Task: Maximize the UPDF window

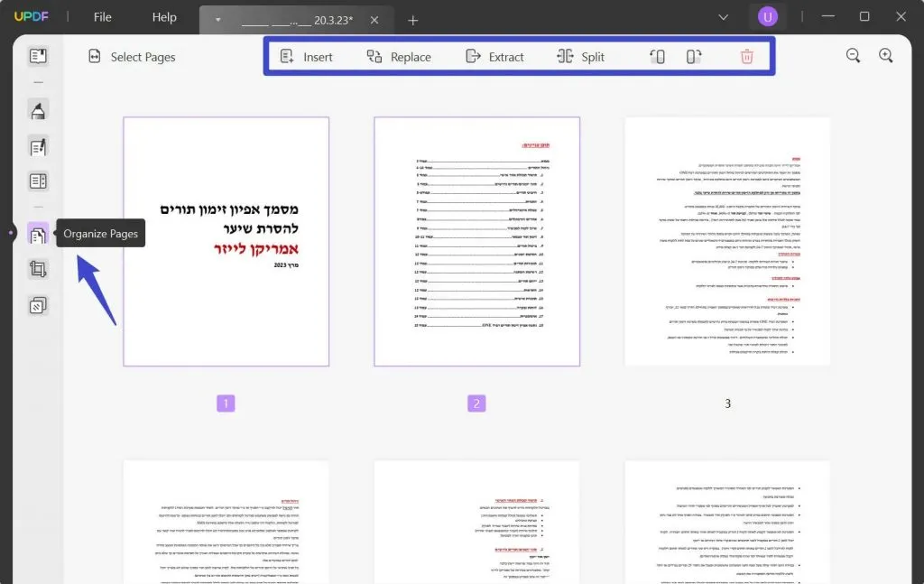Action: pos(864,16)
